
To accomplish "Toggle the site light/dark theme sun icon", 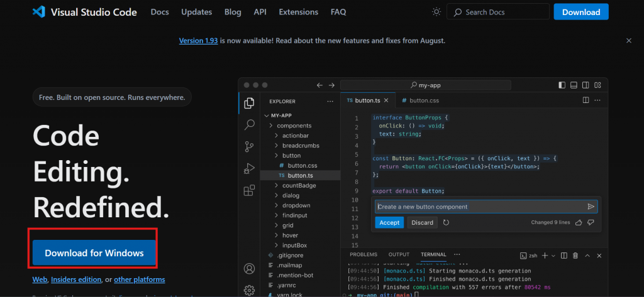I will [x=436, y=12].
